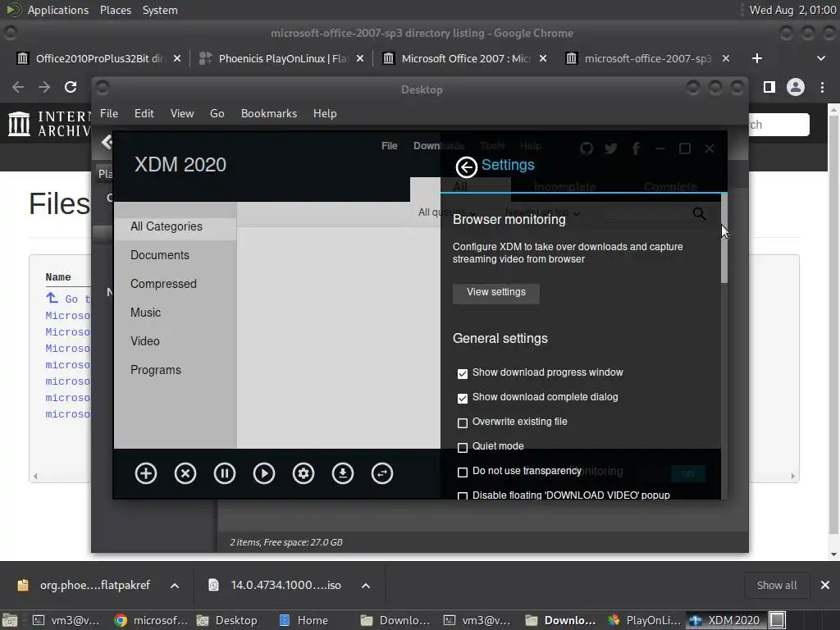This screenshot has height=630, width=840.
Task: Select All Categories in XDM sidebar
Action: coord(176,226)
